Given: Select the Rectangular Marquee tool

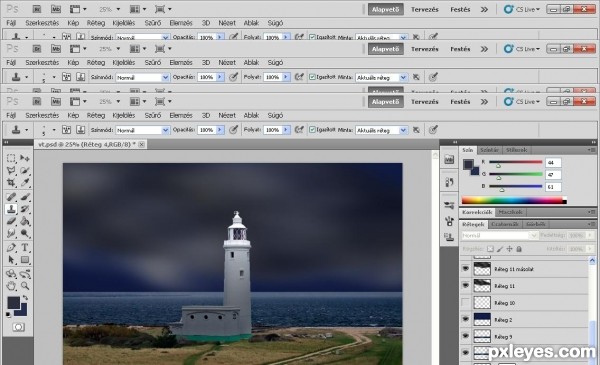Looking at the screenshot, I should [x=11, y=158].
